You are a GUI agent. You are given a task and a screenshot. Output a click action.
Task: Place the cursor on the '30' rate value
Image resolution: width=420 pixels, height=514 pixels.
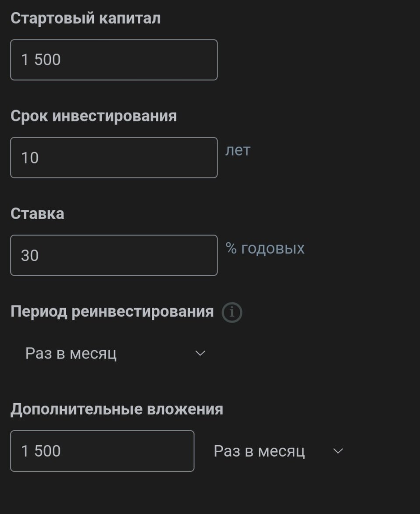click(x=30, y=255)
